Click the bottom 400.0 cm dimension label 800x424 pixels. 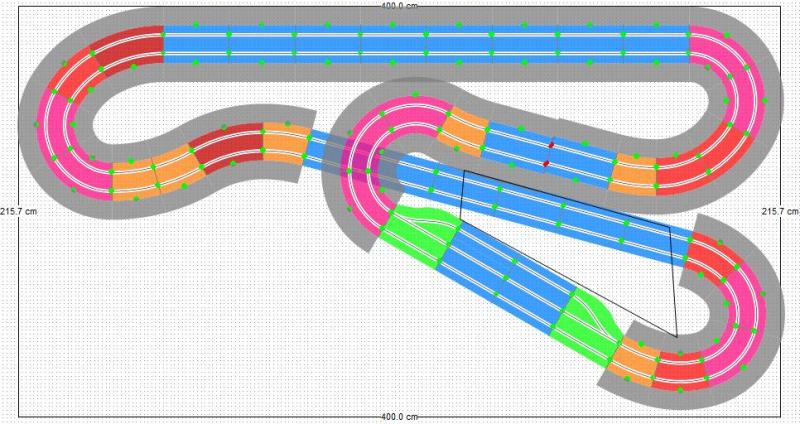tap(400, 417)
